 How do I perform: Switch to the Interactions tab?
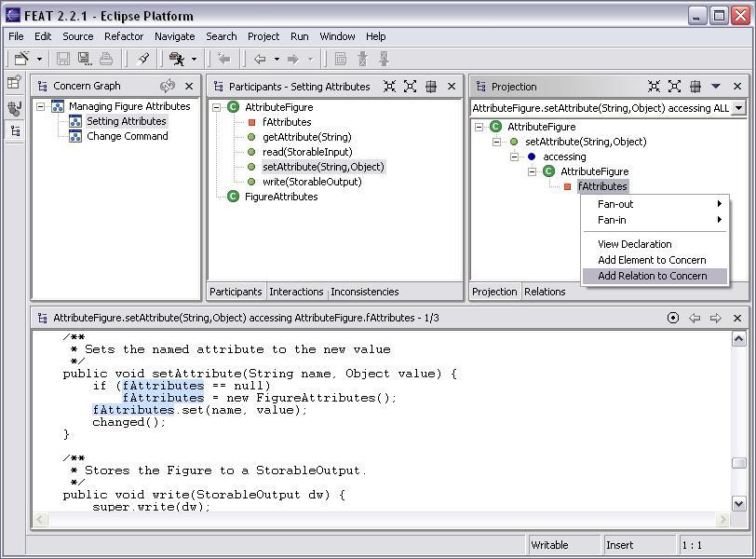[x=296, y=292]
